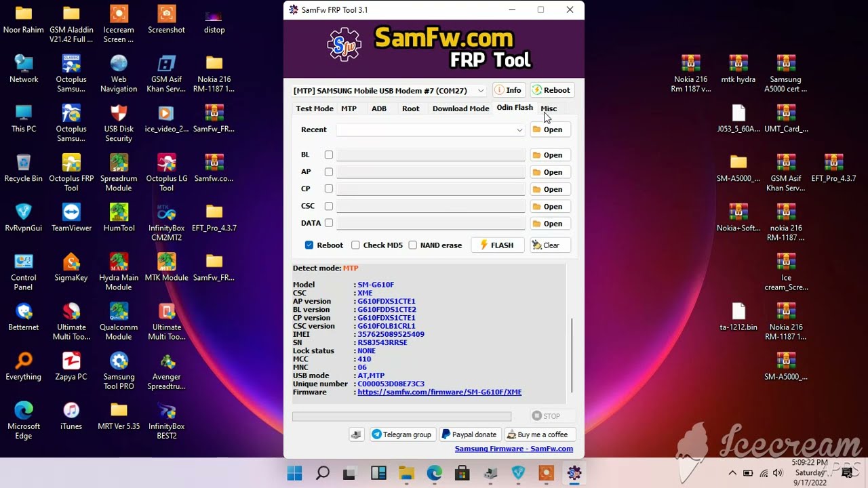Image resolution: width=868 pixels, height=488 pixels.
Task: Enable the BL checkbox
Action: coord(329,155)
